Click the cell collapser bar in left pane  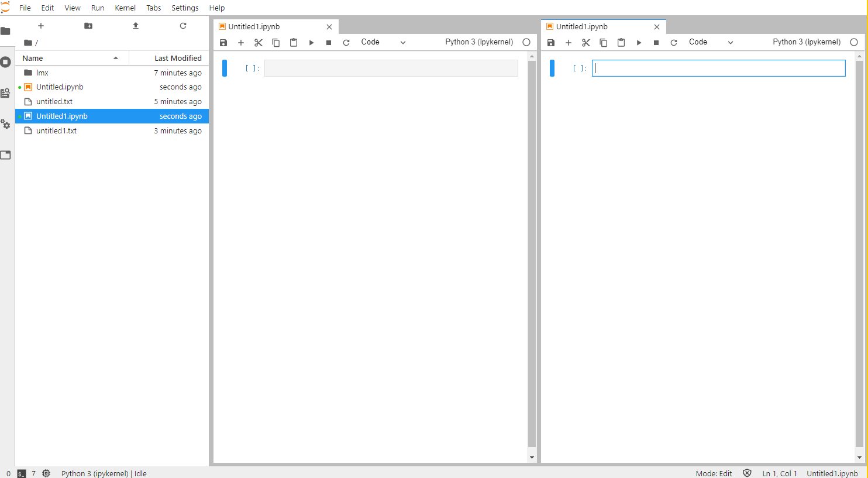click(x=225, y=68)
